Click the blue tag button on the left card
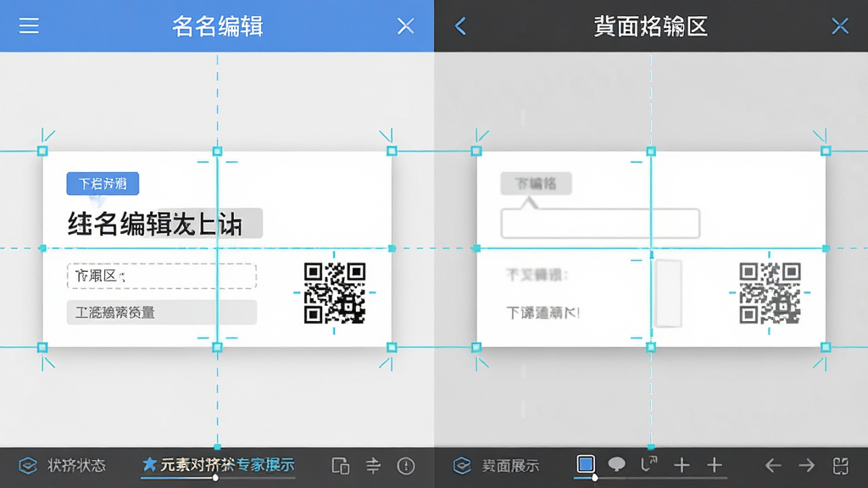The image size is (868, 488). 103,183
